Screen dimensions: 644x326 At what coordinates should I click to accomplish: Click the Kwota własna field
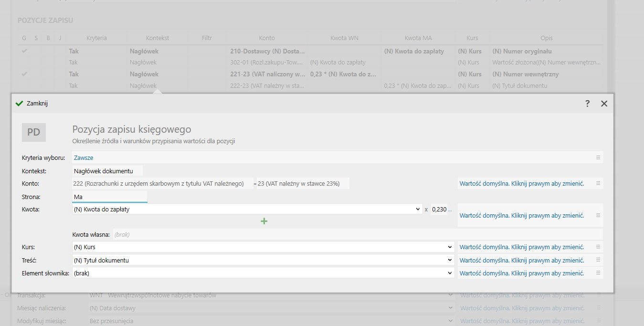point(358,234)
